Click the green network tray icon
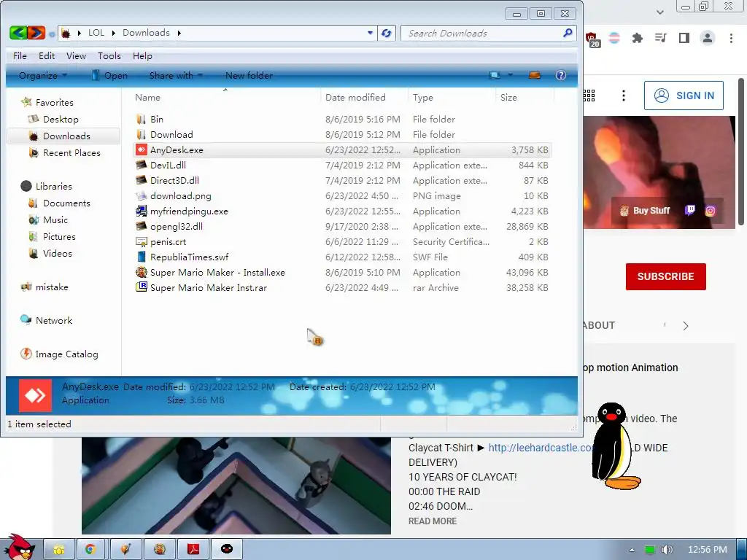Screen dimensions: 747x560 (649, 550)
